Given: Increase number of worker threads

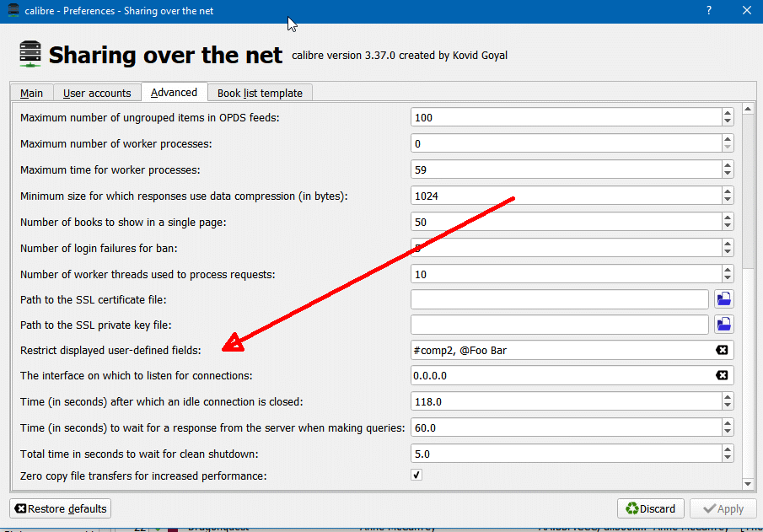Looking at the screenshot, I should pos(728,270).
